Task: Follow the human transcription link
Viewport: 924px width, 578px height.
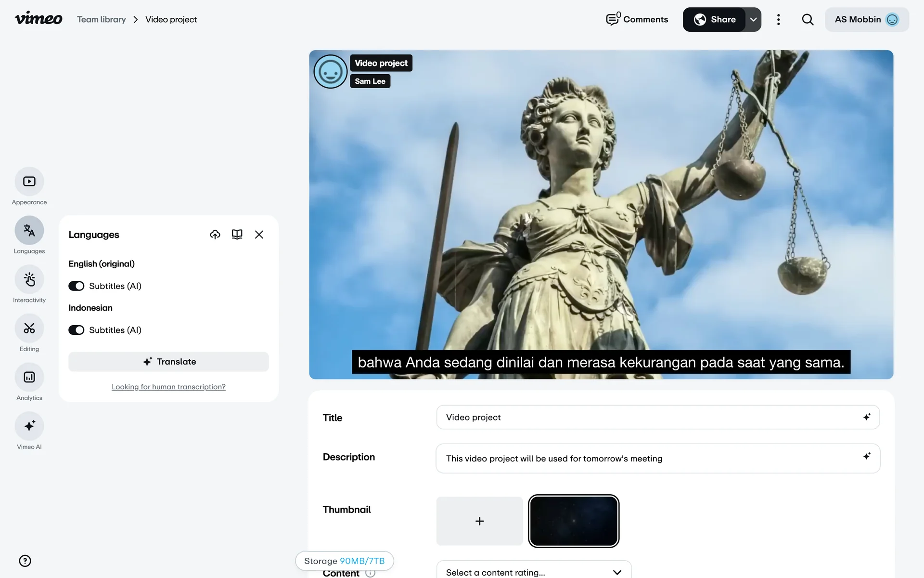Action: [x=168, y=387]
